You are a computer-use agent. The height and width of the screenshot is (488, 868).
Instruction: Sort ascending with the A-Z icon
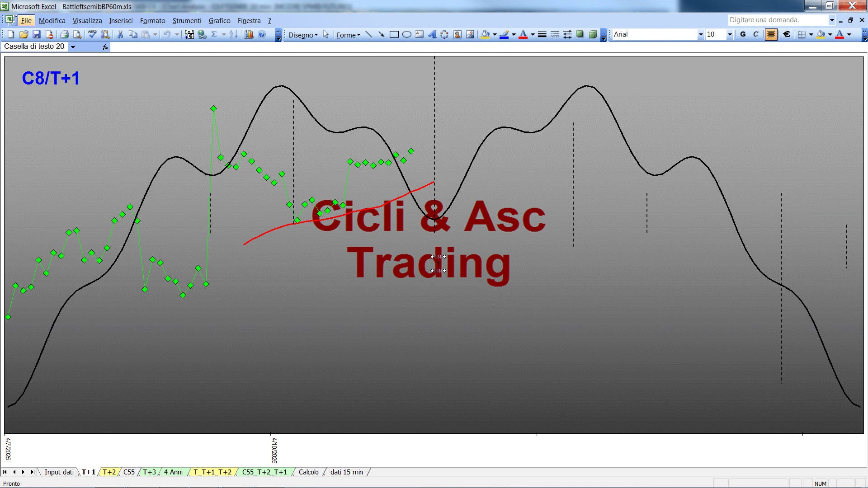coord(233,34)
